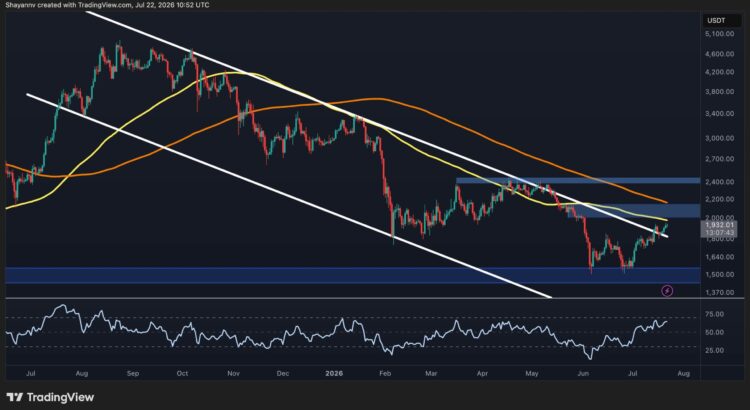Screen dimensions: 750x410
Task: Click the Oct time axis label
Action: 182,374
